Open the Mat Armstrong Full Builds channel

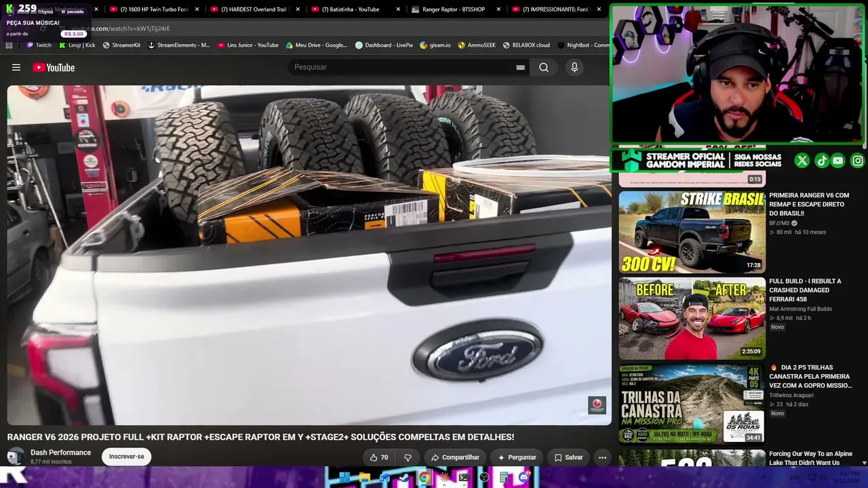click(x=800, y=309)
